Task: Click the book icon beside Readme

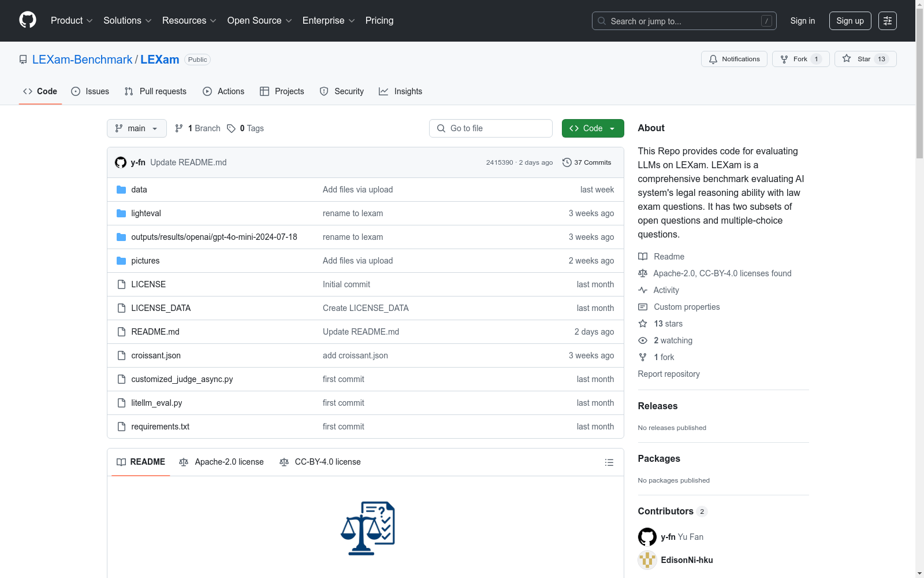Action: click(643, 257)
